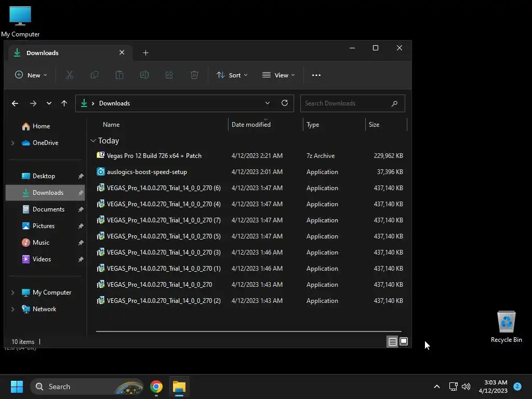Open the Documents quick access folder
The image size is (532, 399).
tap(48, 209)
